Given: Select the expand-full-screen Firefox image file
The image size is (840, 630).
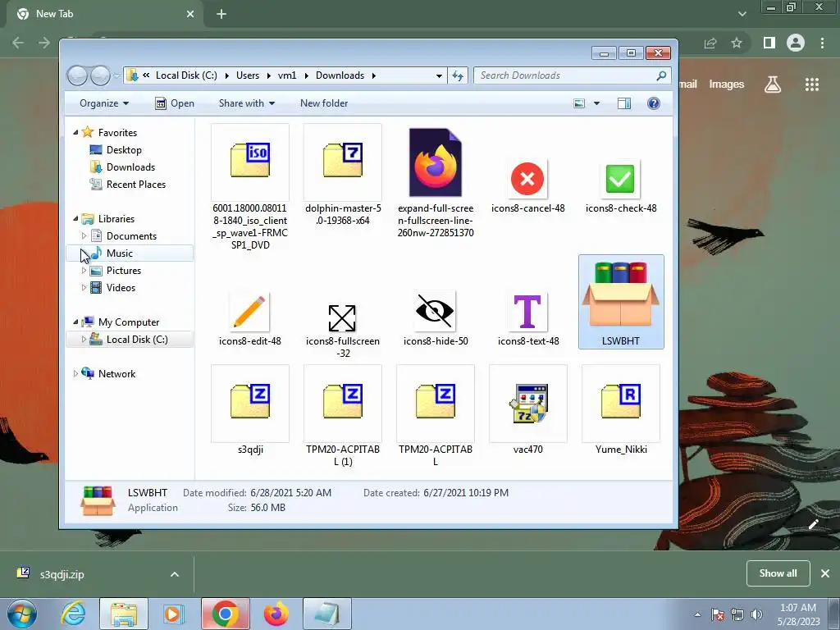Looking at the screenshot, I should [436, 182].
